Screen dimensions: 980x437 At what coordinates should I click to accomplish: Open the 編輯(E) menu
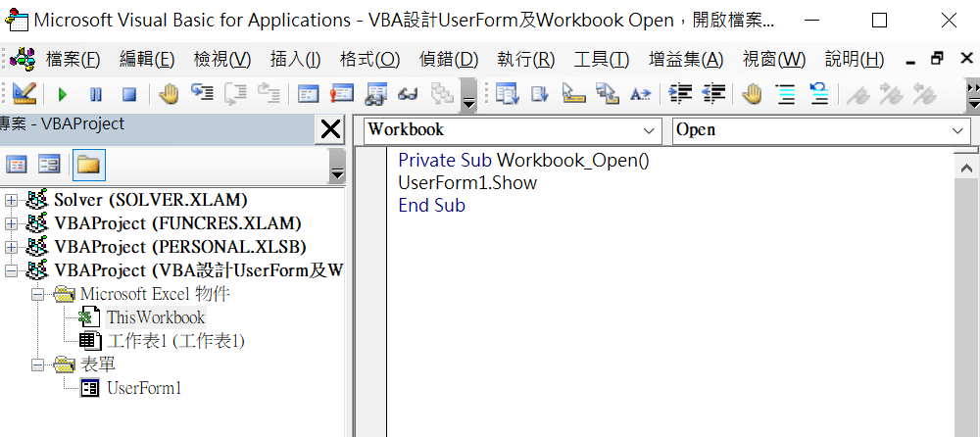[147, 60]
